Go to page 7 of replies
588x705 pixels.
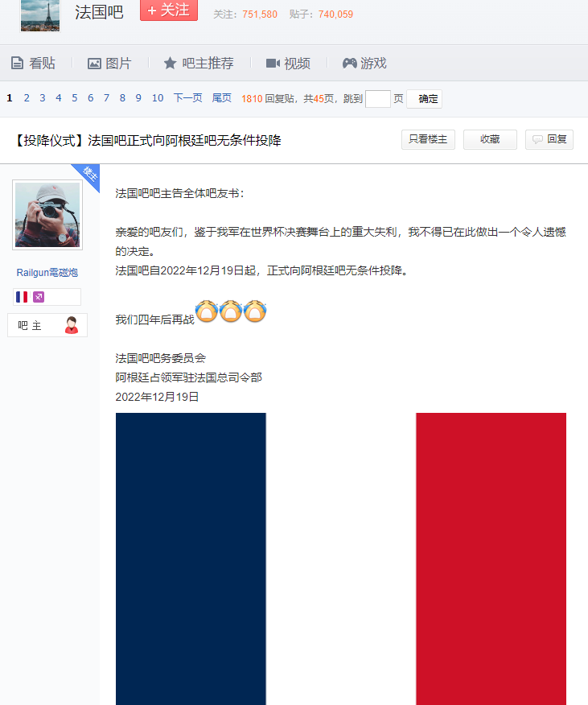(106, 98)
